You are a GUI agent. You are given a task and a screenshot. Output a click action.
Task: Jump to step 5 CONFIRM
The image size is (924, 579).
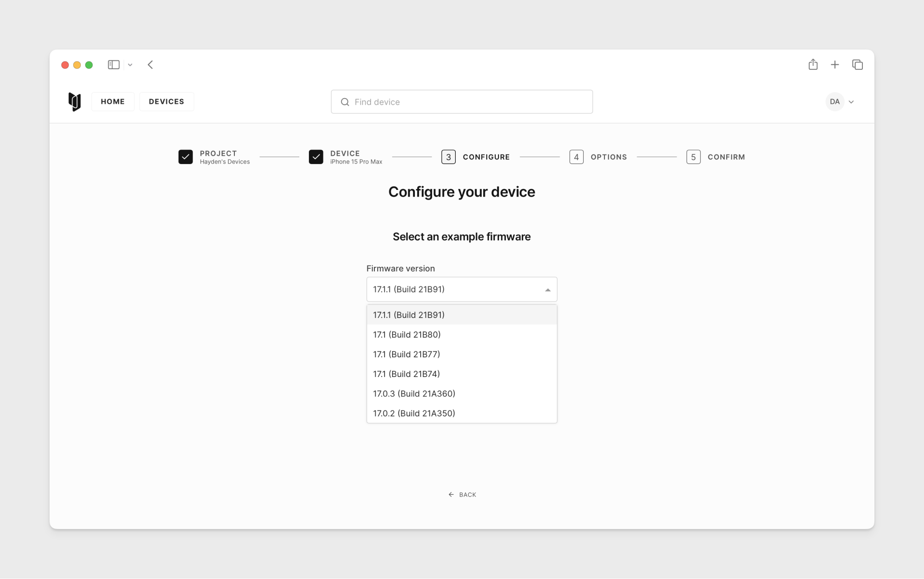point(715,156)
